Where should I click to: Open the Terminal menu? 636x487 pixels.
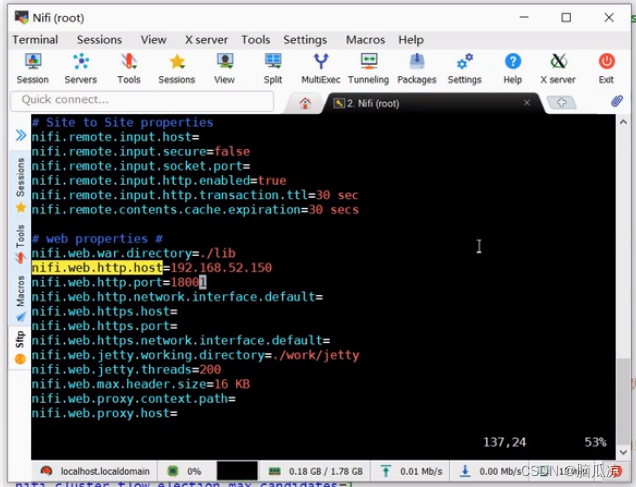[x=35, y=40]
